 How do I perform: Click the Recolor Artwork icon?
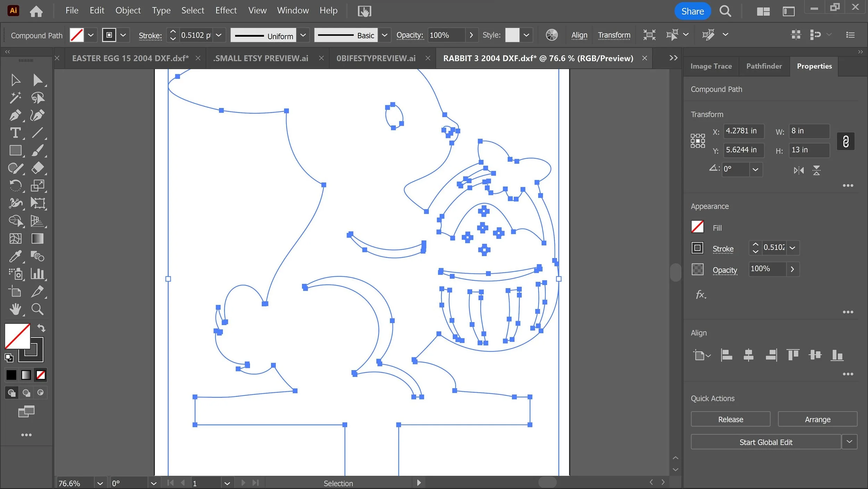[x=551, y=35]
